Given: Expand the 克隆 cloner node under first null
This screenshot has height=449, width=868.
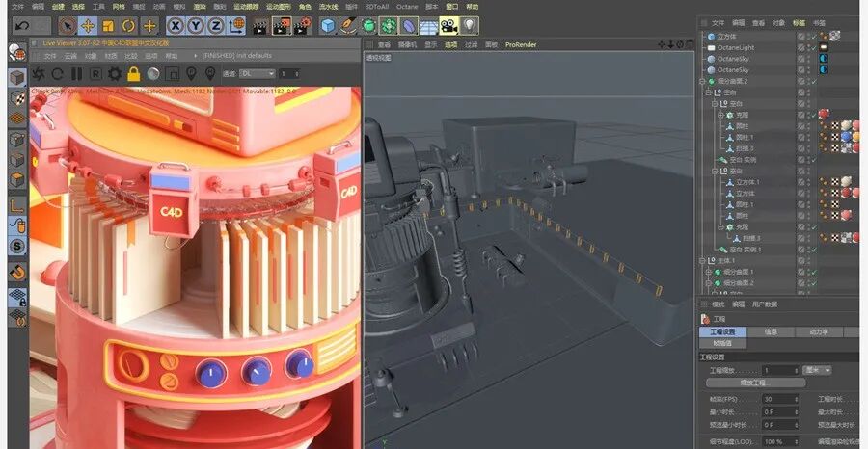Looking at the screenshot, I should 721,115.
